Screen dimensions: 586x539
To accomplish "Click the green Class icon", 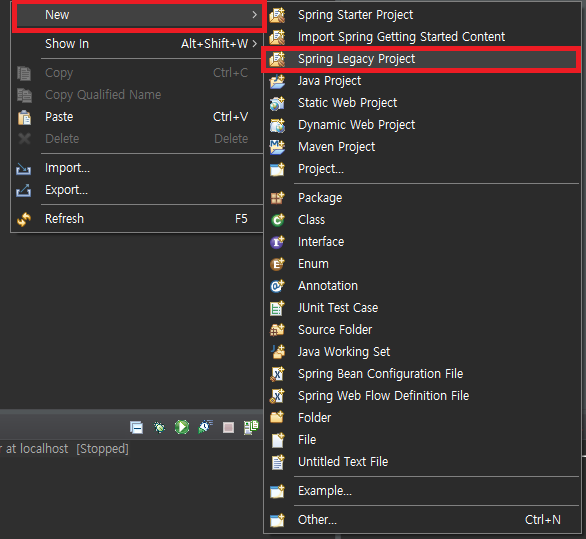I will click(x=277, y=220).
